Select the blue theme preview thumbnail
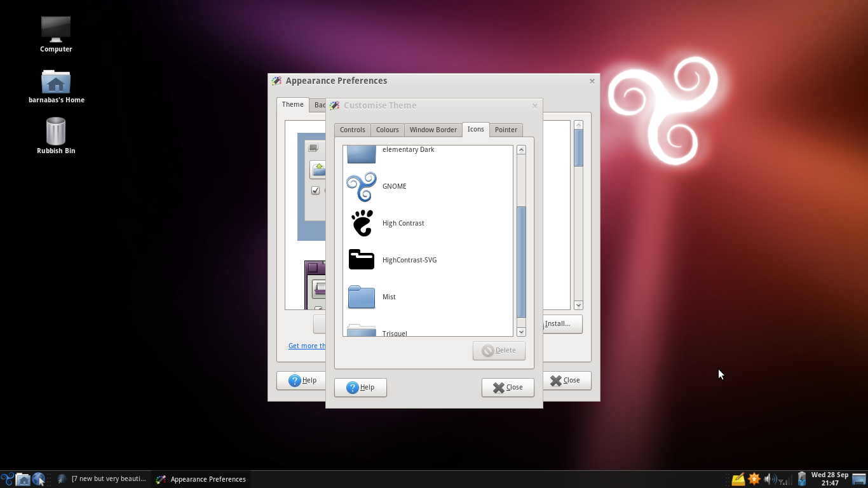This screenshot has width=868, height=488. coord(311,187)
